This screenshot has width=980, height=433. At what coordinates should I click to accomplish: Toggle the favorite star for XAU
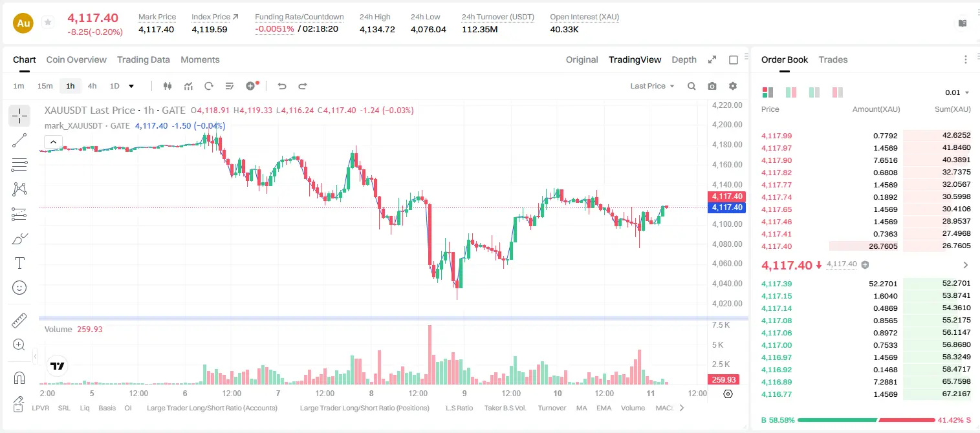click(48, 23)
